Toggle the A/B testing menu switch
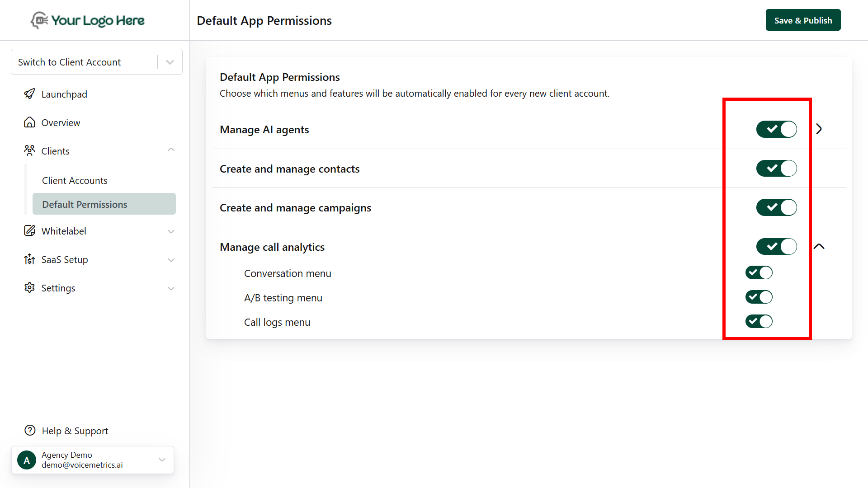868x488 pixels. pyautogui.click(x=759, y=297)
